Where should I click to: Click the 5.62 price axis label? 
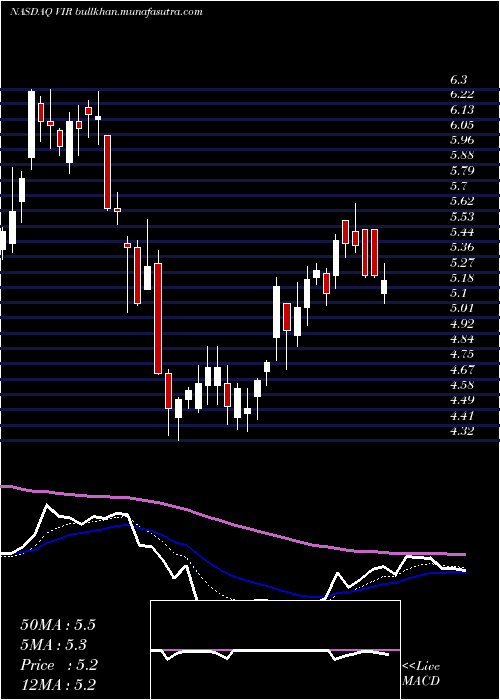coord(462,201)
